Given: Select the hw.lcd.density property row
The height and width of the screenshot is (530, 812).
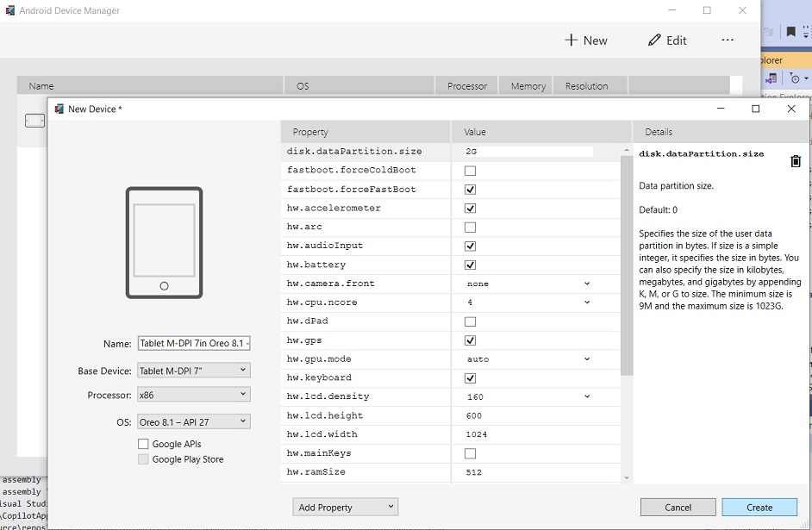Looking at the screenshot, I should click(451, 396).
